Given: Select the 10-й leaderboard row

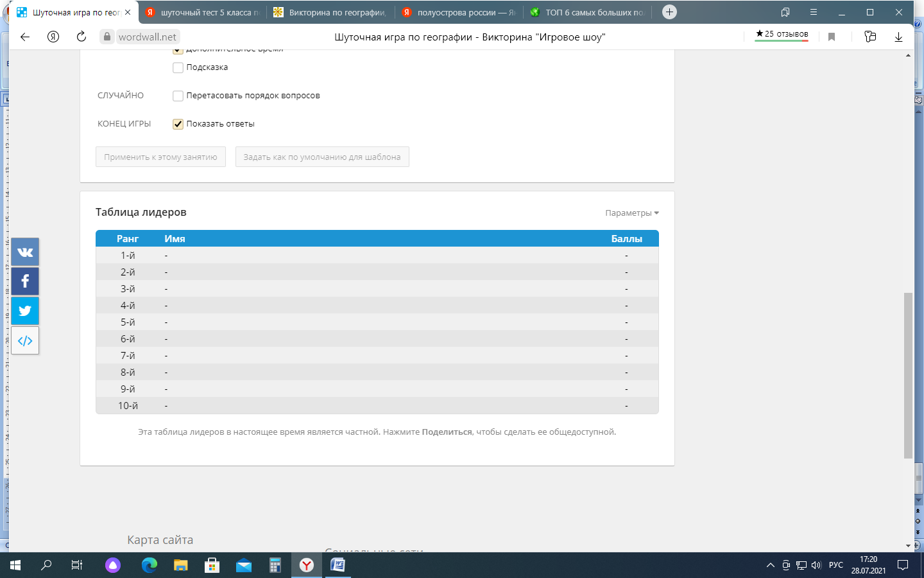Looking at the screenshot, I should point(377,405).
